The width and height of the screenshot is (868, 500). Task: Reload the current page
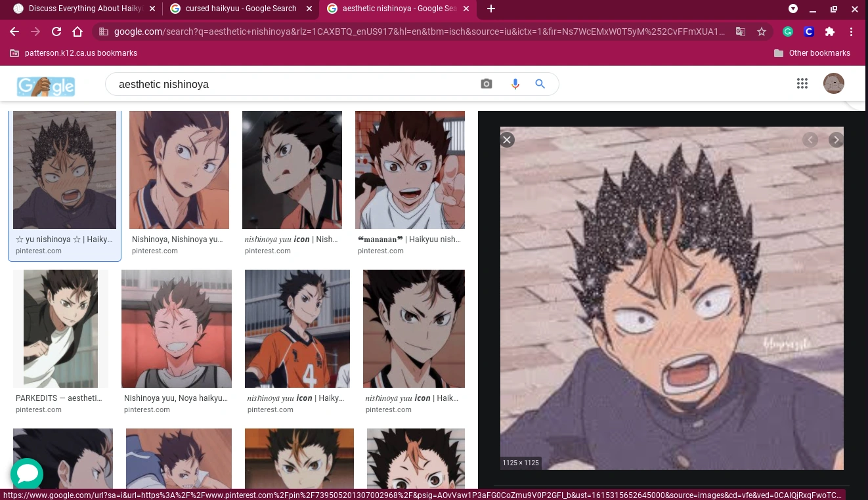coord(56,31)
